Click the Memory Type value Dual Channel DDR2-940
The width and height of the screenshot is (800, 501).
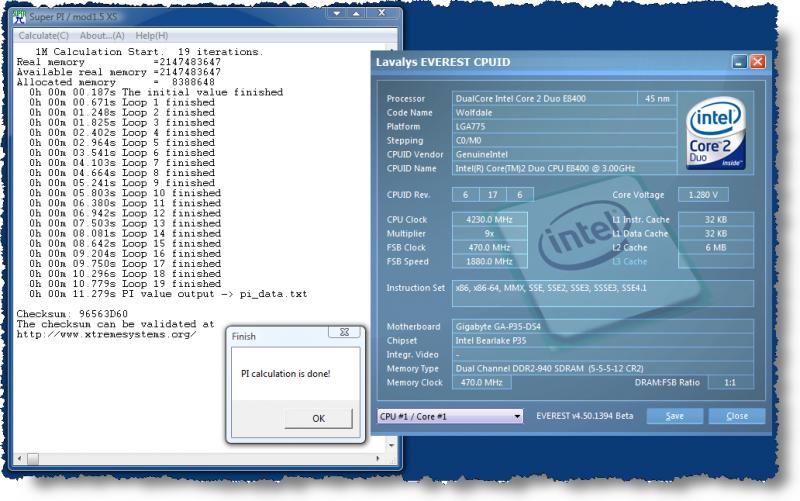[x=603, y=368]
